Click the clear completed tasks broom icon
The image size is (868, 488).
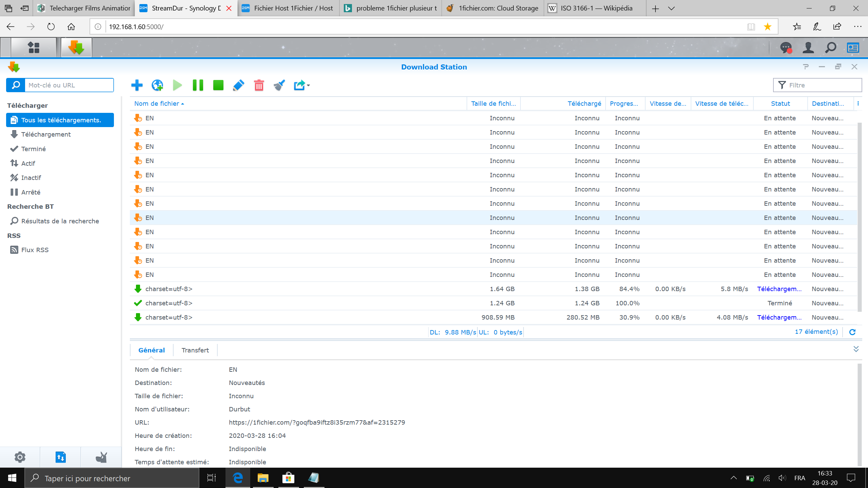point(279,85)
